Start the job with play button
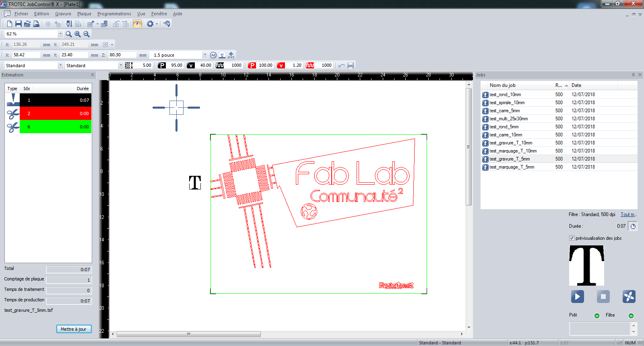 coord(577,297)
